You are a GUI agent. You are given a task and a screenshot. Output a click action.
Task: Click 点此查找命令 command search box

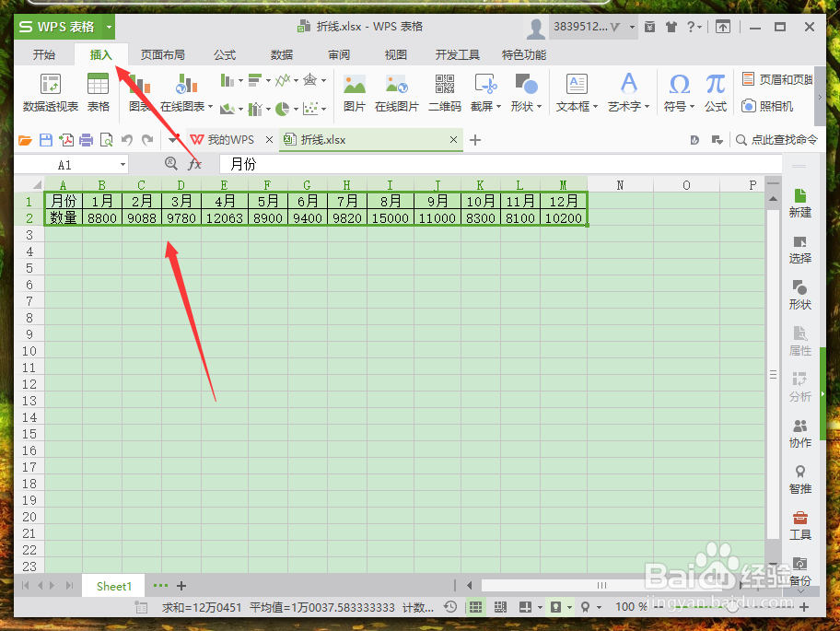coord(777,140)
